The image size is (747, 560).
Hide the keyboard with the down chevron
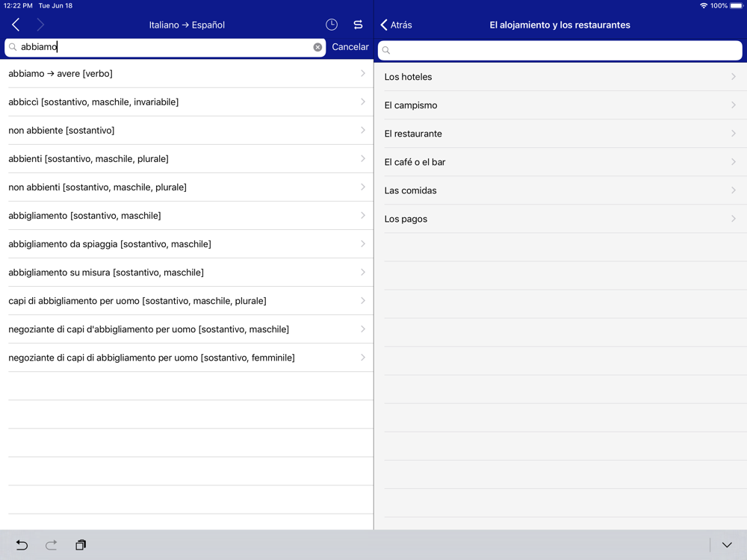click(727, 545)
